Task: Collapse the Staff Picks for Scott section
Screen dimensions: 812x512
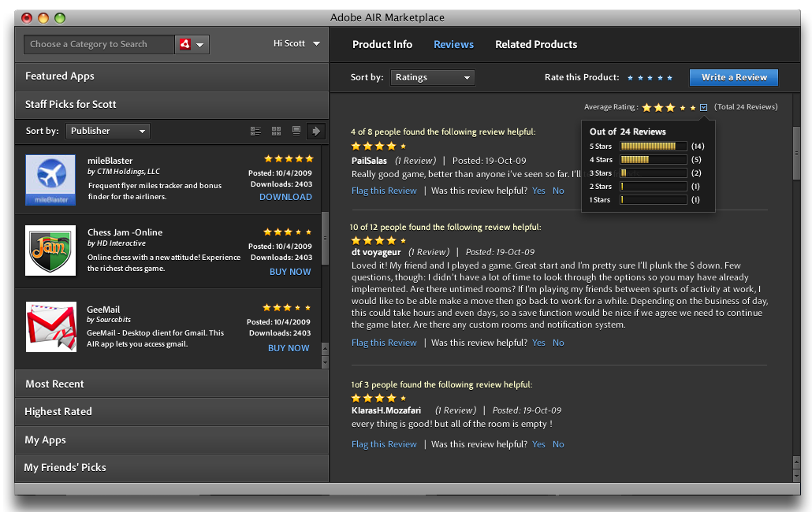Action: 171,105
